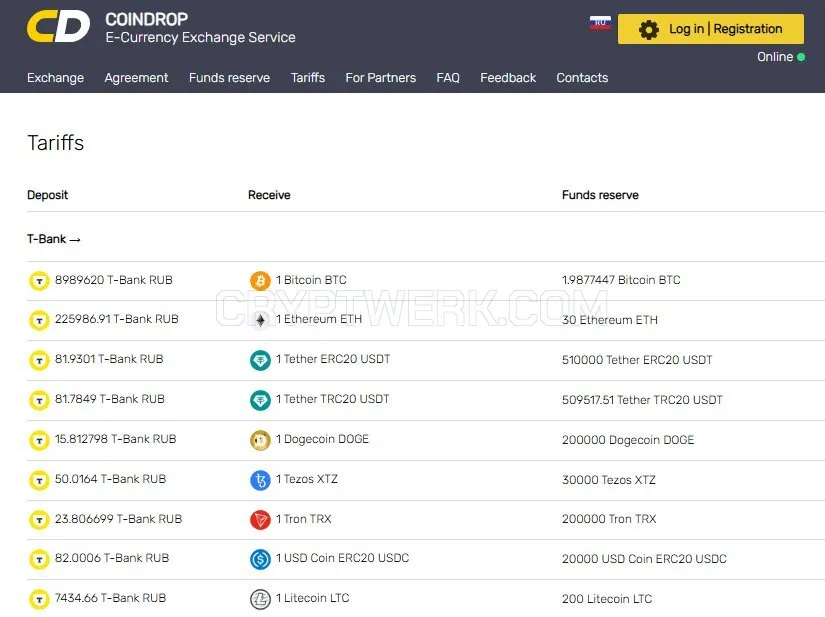This screenshot has height=617, width=825.
Task: Select the 1 Tron TRX link
Action: 304,519
